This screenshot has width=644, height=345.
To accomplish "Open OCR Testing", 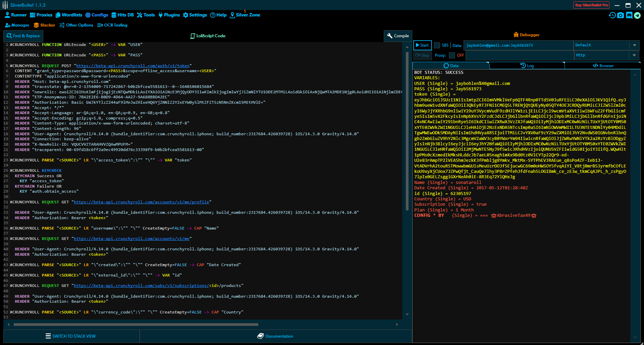I will click(x=112, y=25).
